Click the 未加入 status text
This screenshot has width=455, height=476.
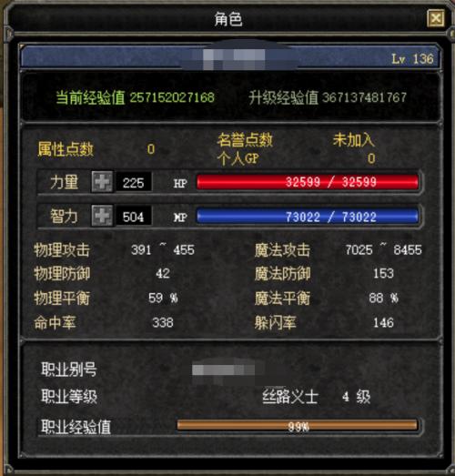[354, 140]
